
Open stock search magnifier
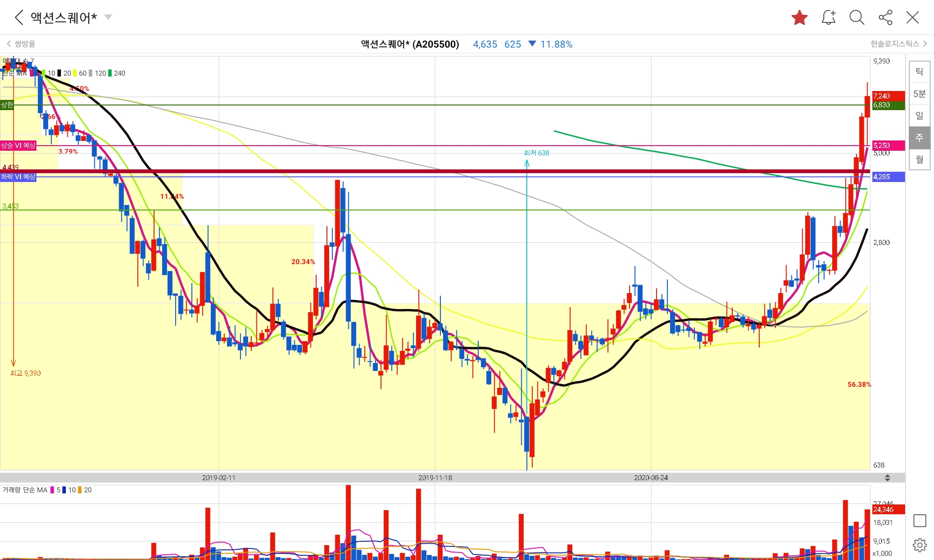[x=856, y=18]
